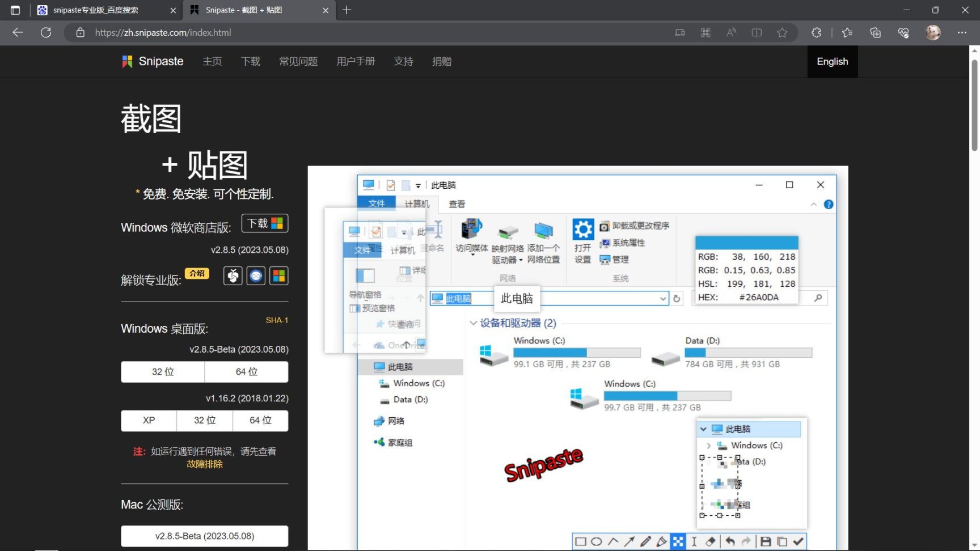
Task: Open 常见问题 in the navigation bar
Action: click(x=298, y=61)
